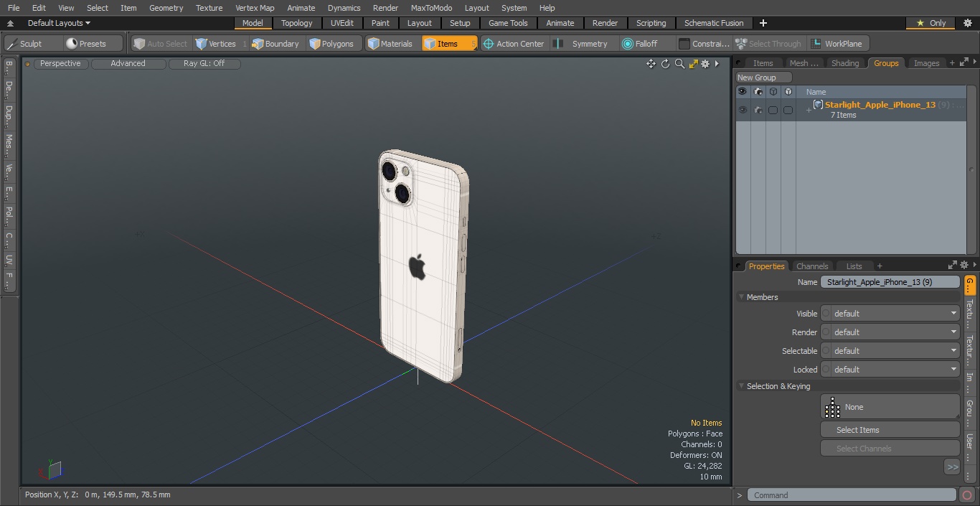
Task: Open the MaxToModo menu
Action: pos(431,8)
